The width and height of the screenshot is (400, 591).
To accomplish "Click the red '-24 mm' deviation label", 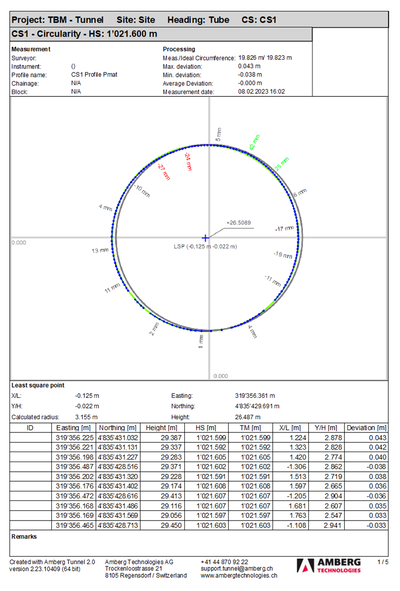I will (x=188, y=162).
